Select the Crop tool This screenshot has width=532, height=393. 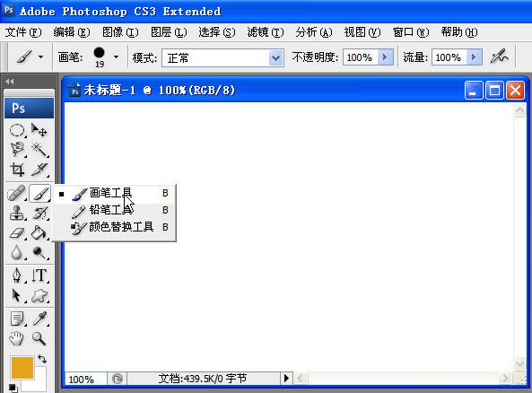coord(17,169)
